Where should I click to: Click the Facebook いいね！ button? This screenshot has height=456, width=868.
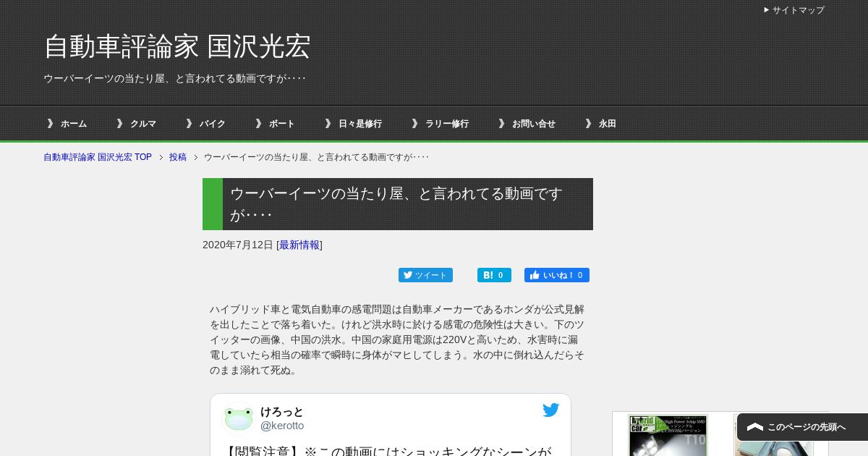click(x=557, y=275)
